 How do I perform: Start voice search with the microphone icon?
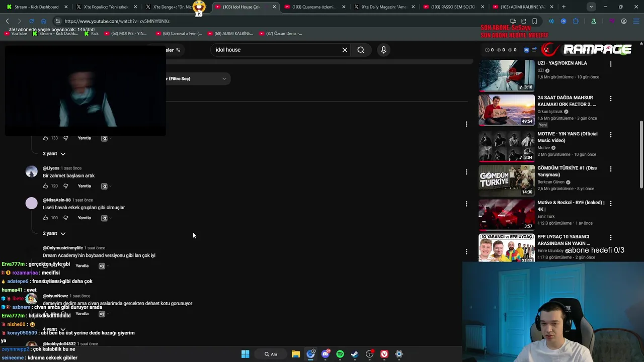click(383, 50)
